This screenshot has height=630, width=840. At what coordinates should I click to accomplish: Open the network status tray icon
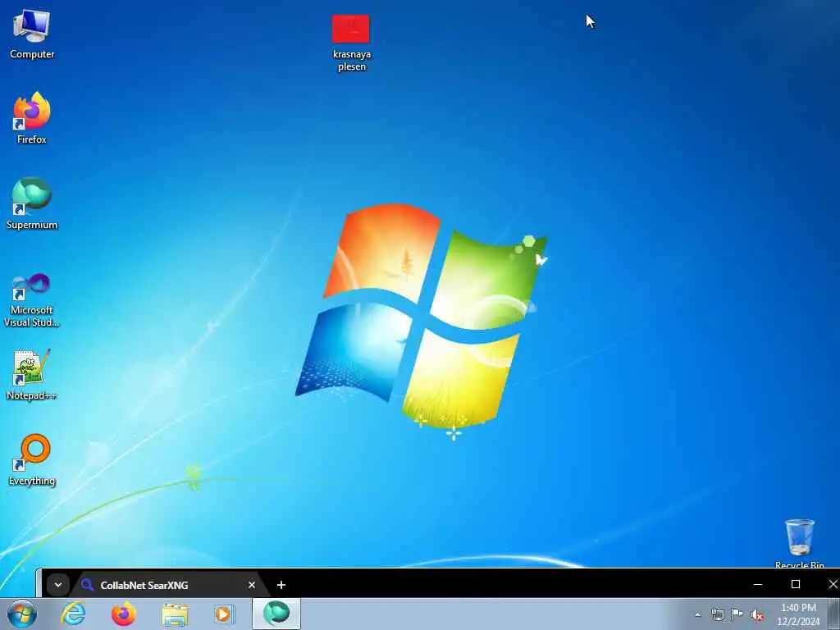click(x=717, y=614)
